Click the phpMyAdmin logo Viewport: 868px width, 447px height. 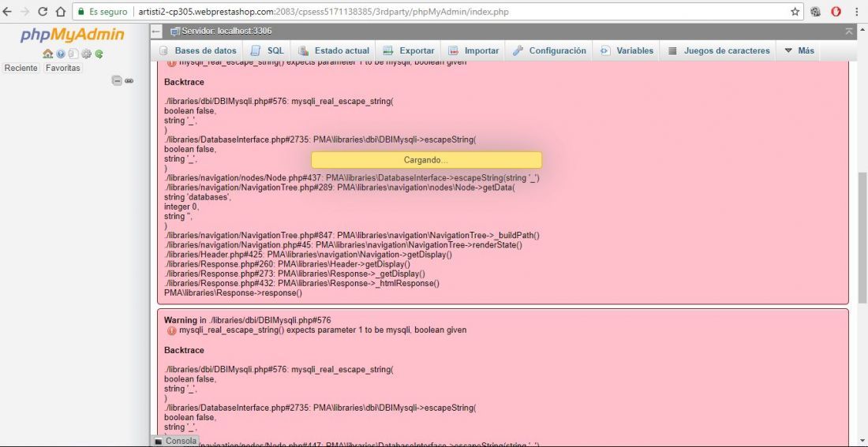(73, 35)
